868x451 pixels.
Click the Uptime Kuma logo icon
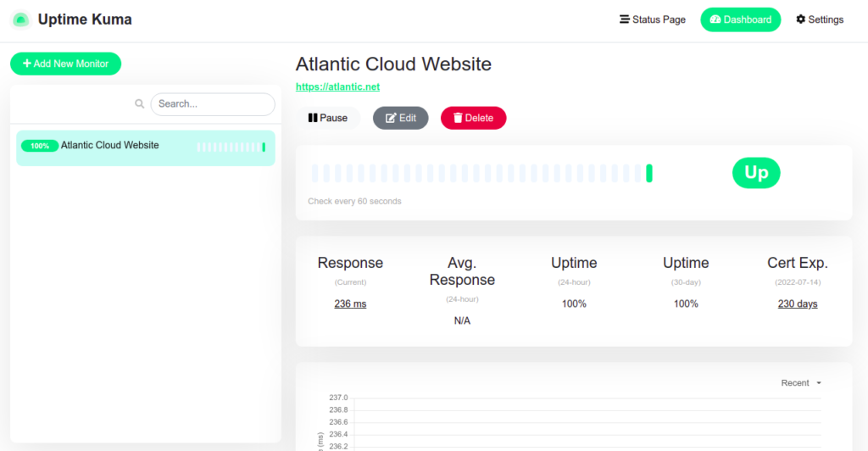click(20, 19)
